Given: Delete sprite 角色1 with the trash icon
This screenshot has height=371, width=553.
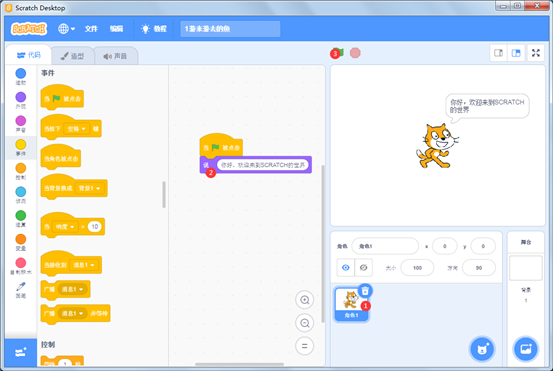Looking at the screenshot, I should 365,291.
